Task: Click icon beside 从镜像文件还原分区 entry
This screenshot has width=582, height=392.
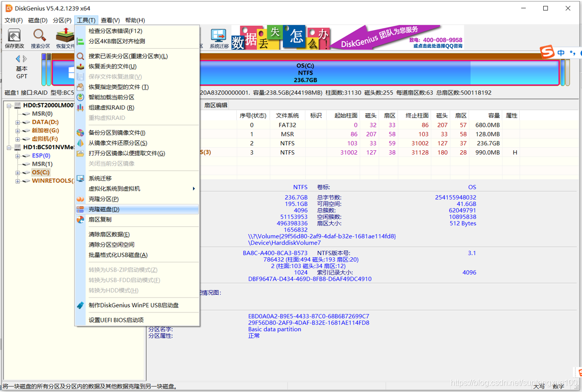Action: (80, 143)
